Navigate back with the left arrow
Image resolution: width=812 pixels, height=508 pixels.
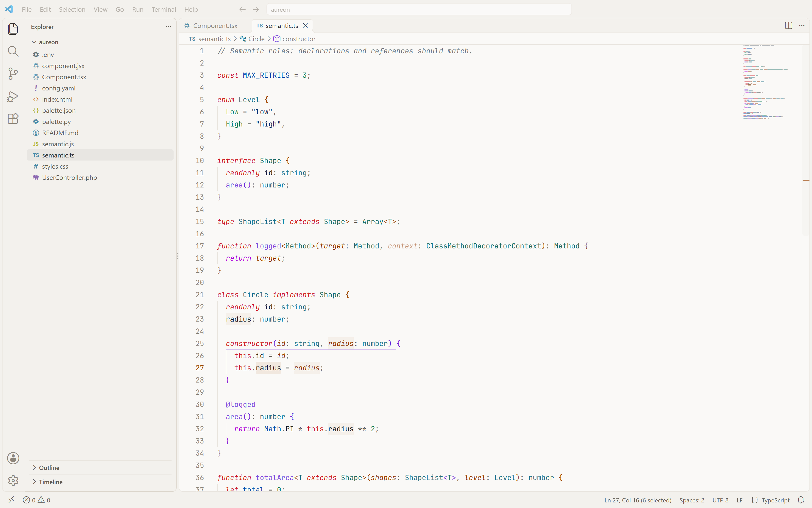tap(243, 9)
